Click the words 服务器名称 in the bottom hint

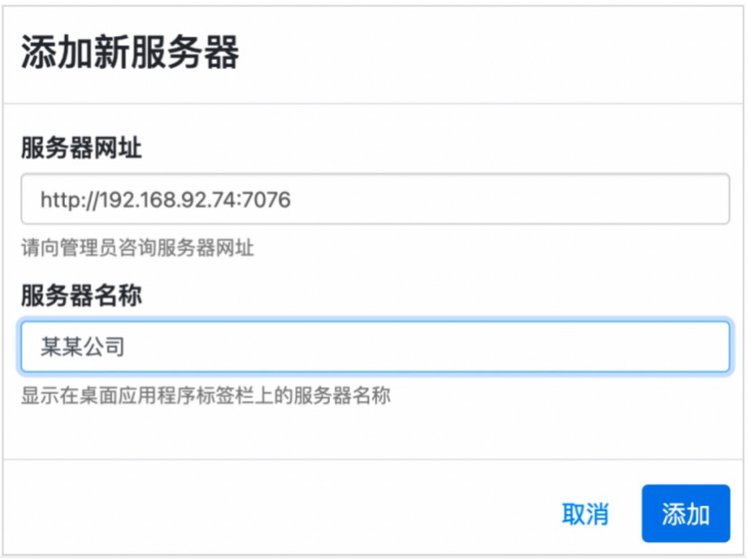342,396
